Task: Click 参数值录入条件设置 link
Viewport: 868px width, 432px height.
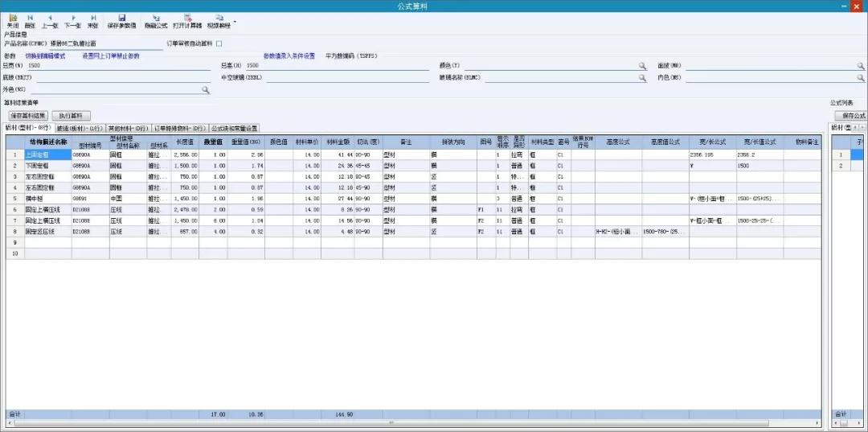Action: tap(289, 56)
